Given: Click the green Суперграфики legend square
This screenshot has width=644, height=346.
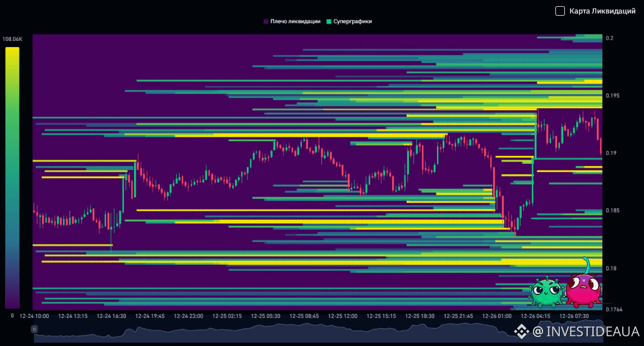Looking at the screenshot, I should 329,21.
